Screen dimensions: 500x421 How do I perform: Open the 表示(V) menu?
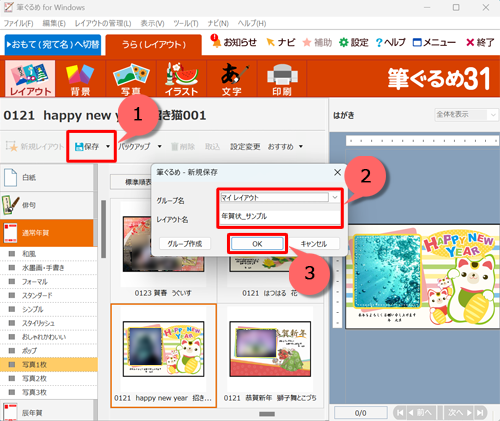tap(152, 23)
